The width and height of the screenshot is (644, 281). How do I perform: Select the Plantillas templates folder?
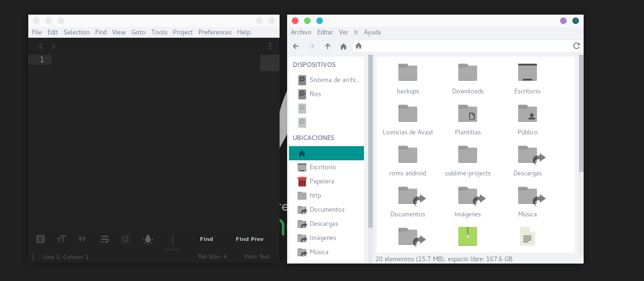(x=468, y=114)
